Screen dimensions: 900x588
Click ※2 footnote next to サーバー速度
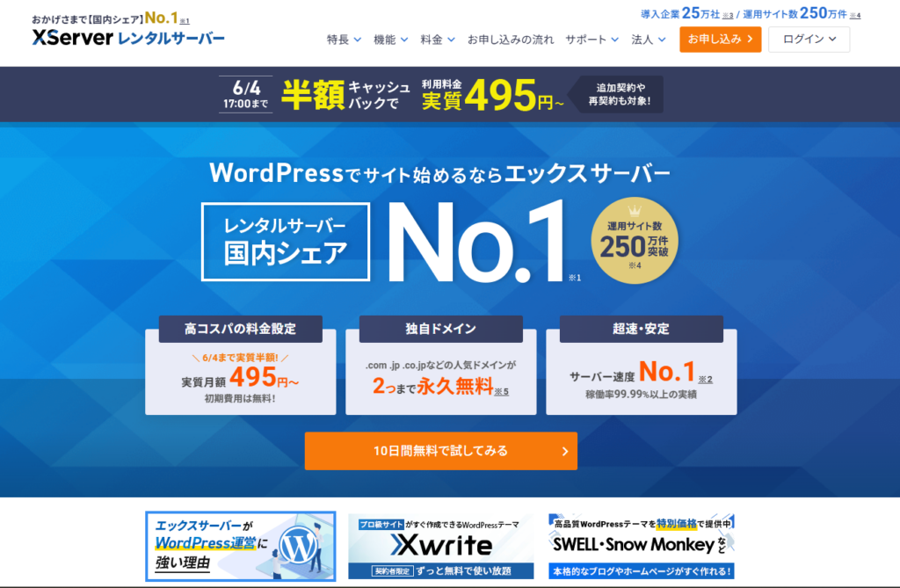pyautogui.click(x=706, y=380)
